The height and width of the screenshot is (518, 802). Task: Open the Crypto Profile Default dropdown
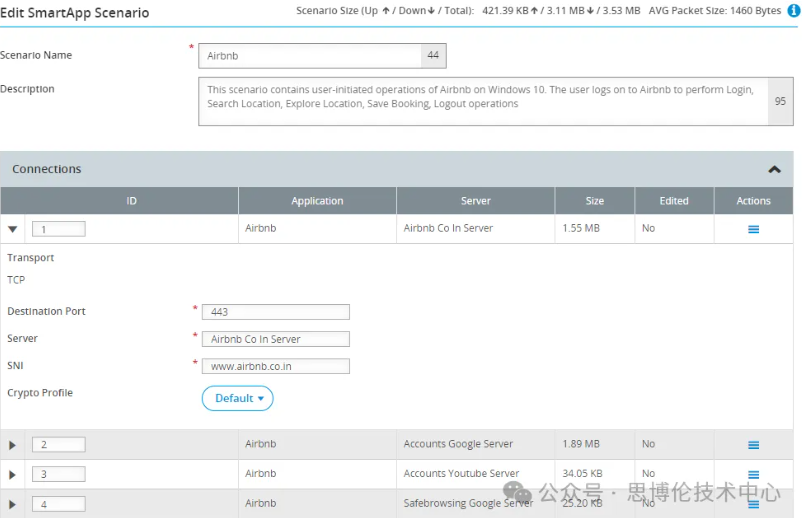point(237,398)
